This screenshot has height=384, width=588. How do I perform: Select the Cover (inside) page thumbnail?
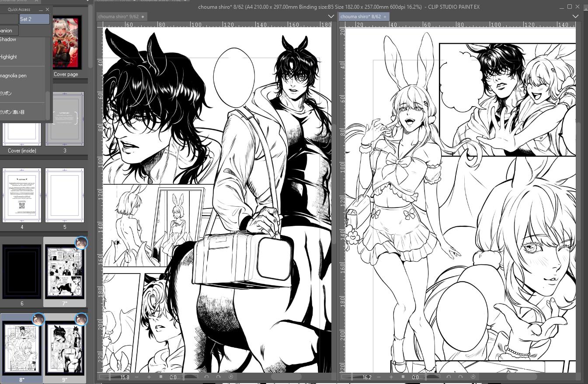click(22, 135)
